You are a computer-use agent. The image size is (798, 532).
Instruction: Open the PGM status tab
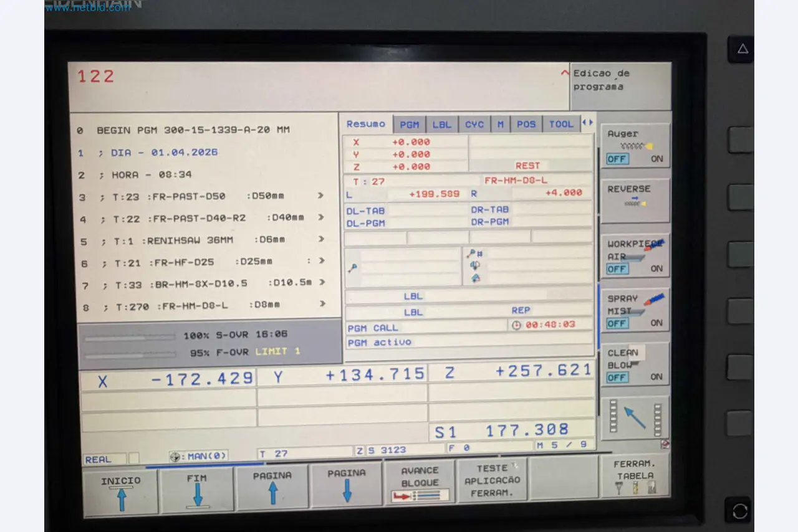point(410,125)
